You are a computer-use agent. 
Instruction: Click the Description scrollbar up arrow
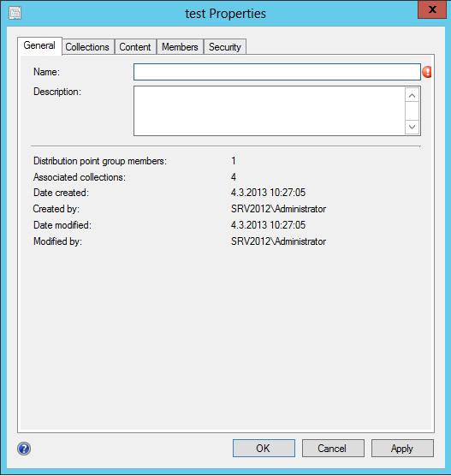pyautogui.click(x=412, y=96)
